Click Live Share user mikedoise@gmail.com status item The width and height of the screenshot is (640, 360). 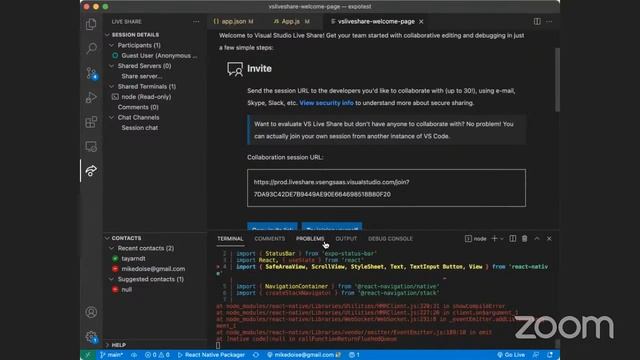point(304,355)
